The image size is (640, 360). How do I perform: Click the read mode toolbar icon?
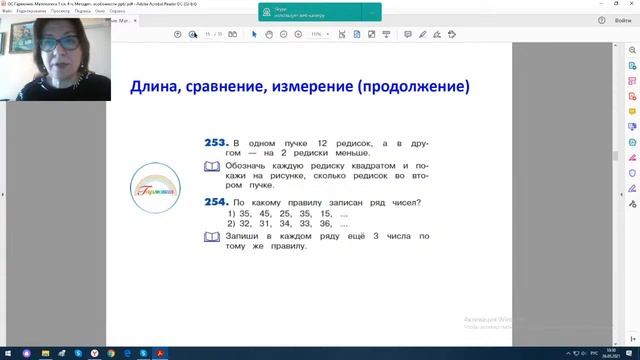coord(386,35)
